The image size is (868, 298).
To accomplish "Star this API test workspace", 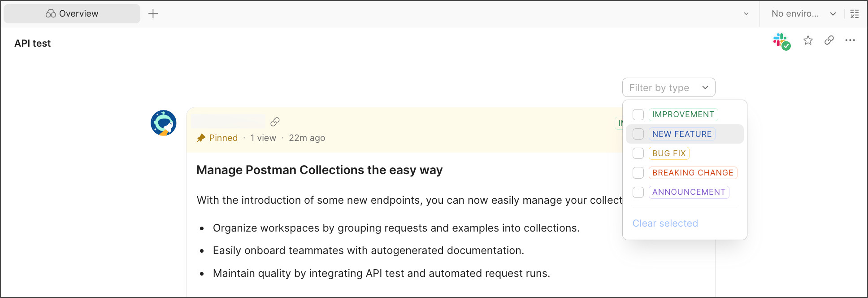I will click(x=808, y=40).
